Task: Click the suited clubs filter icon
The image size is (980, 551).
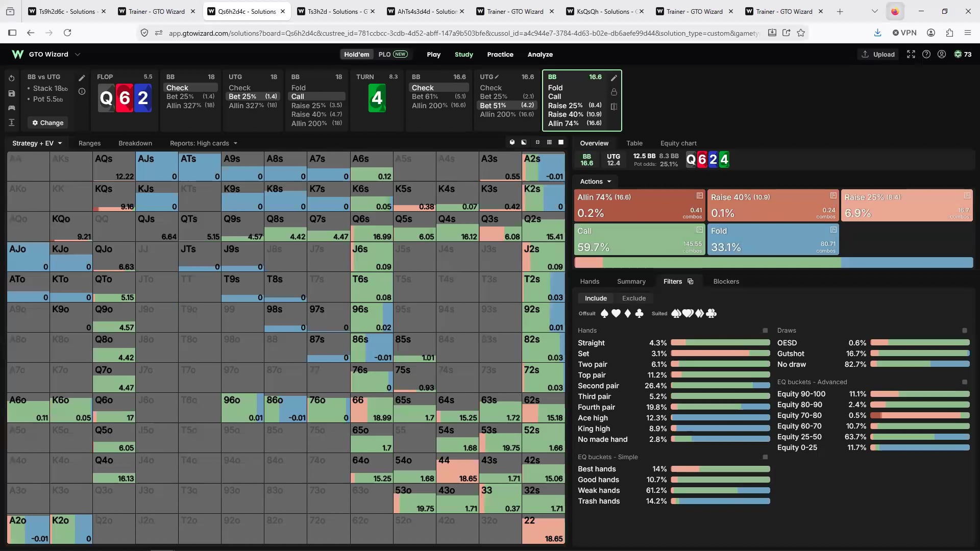Action: click(x=711, y=313)
